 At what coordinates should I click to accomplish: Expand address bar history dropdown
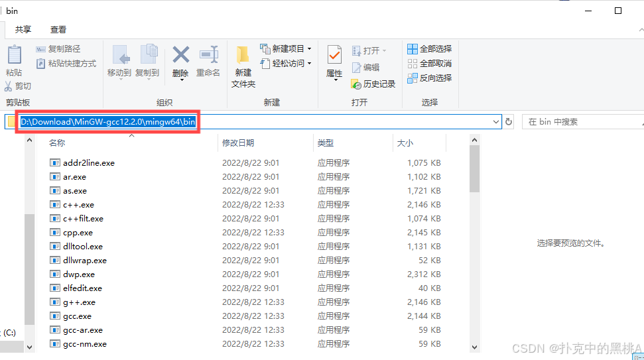pyautogui.click(x=495, y=121)
